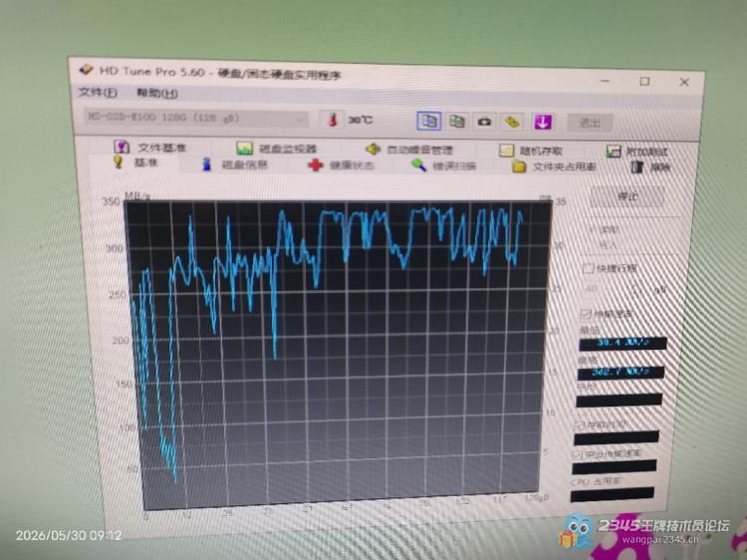Toggle the 传输速率 checkbox

tap(585, 314)
